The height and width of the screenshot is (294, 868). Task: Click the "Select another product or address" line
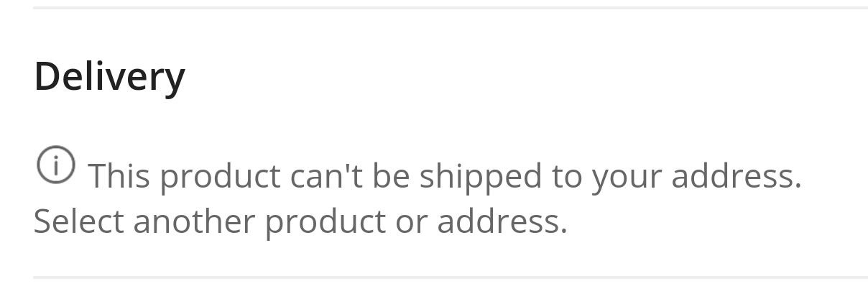(x=300, y=221)
